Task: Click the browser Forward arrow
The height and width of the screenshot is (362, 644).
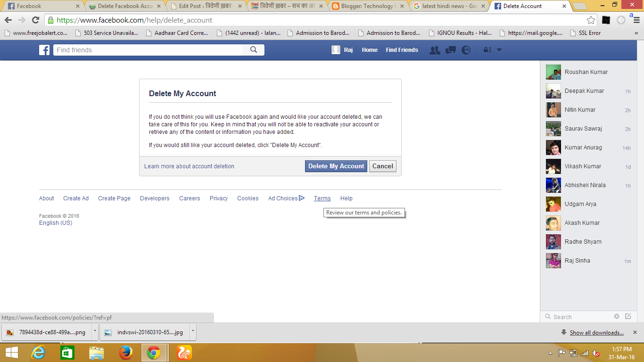Action: [x=22, y=20]
